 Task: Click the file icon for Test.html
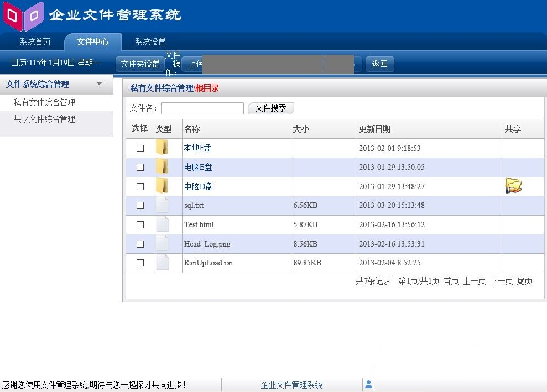coord(163,224)
